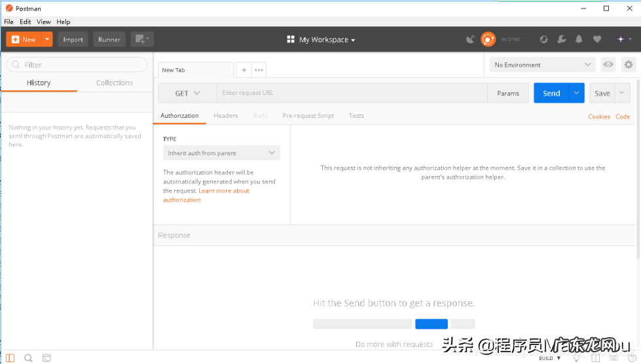Image resolution: width=641 pixels, height=364 pixels.
Task: Click the heart icon in header
Action: pos(597,39)
